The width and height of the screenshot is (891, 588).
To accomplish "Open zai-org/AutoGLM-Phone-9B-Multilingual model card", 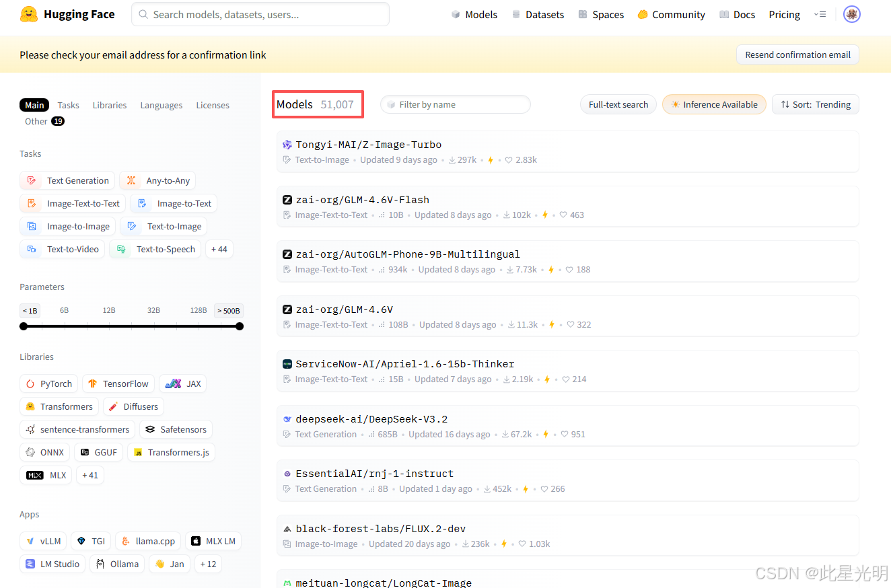I will 568,261.
